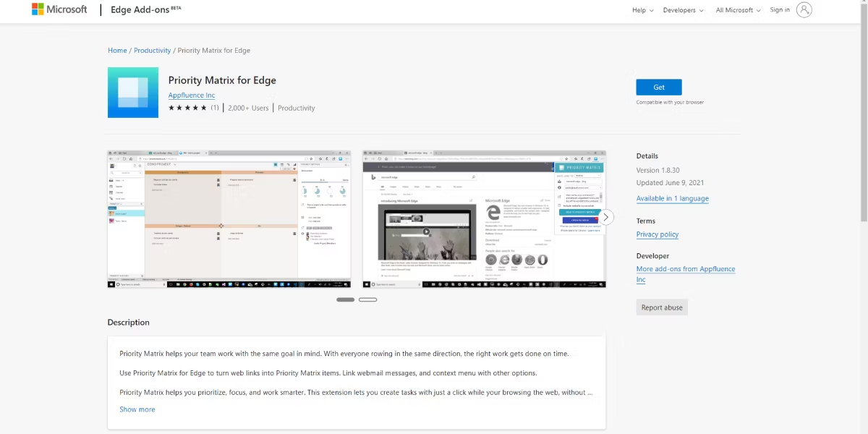Open the Edge Add-ons BETA title link
The height and width of the screenshot is (434, 868).
(x=146, y=9)
